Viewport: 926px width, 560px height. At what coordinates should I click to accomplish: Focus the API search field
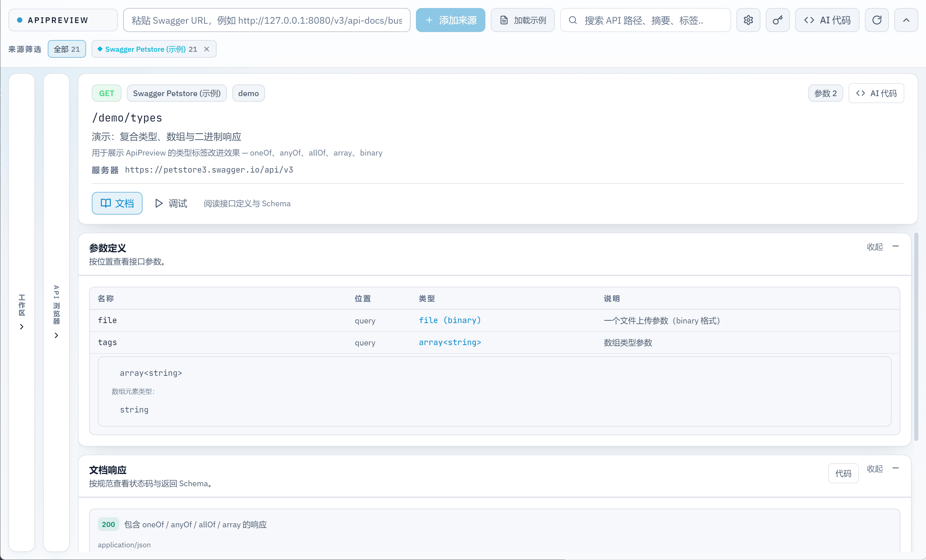coord(645,20)
